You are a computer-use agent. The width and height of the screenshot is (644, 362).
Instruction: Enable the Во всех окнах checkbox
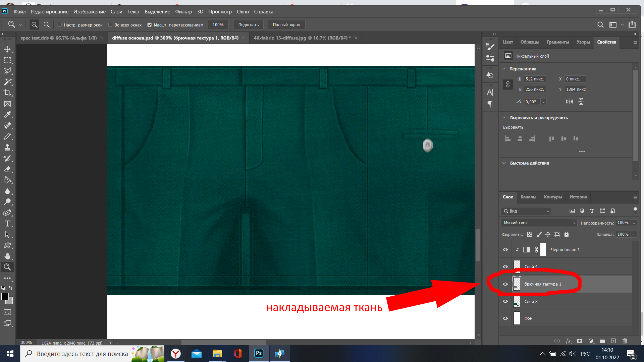110,25
